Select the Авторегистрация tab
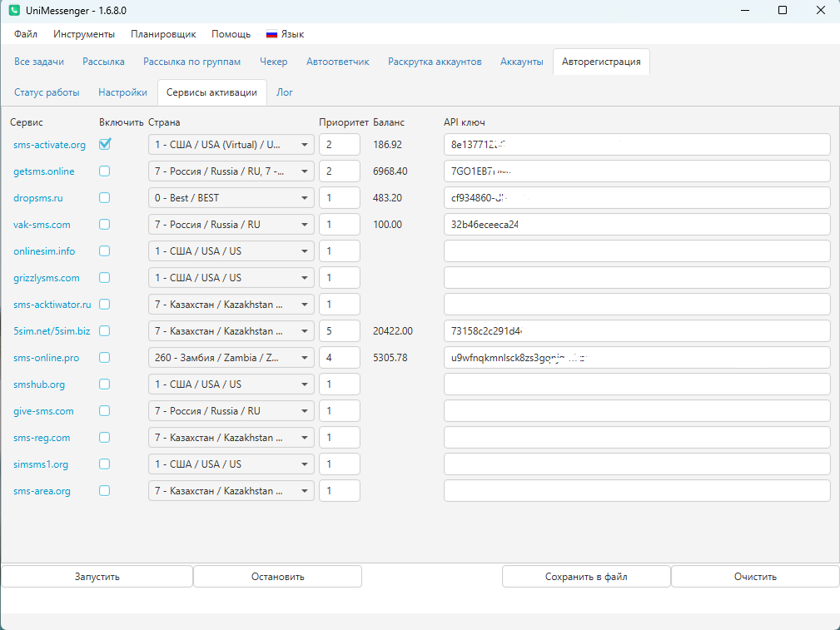The height and width of the screenshot is (630, 840). click(601, 62)
